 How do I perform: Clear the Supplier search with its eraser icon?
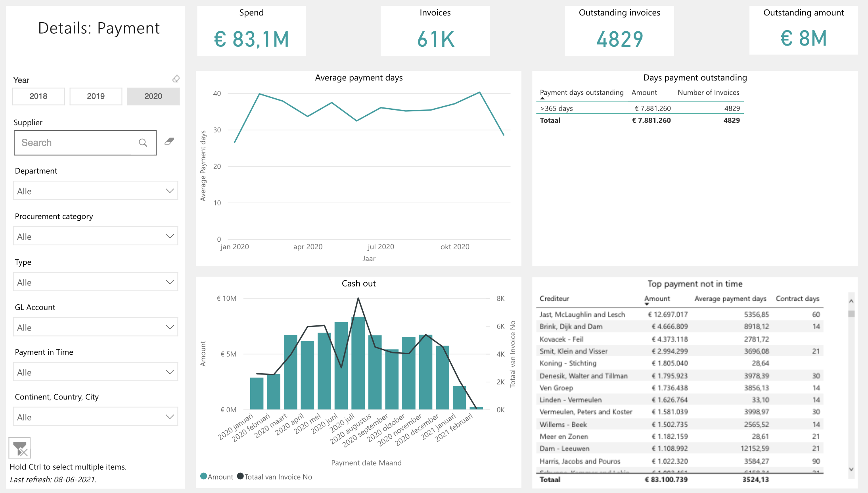pyautogui.click(x=169, y=141)
